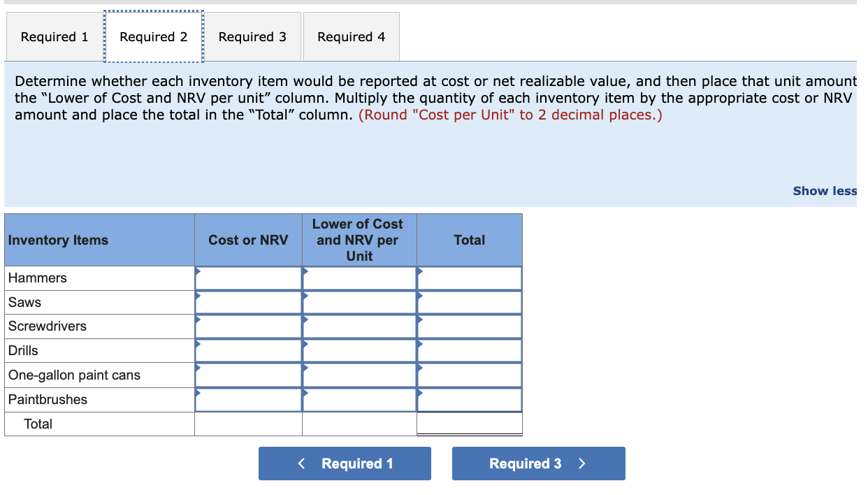868x495 pixels.
Task: Collapse instructions using Show less
Action: 825,191
